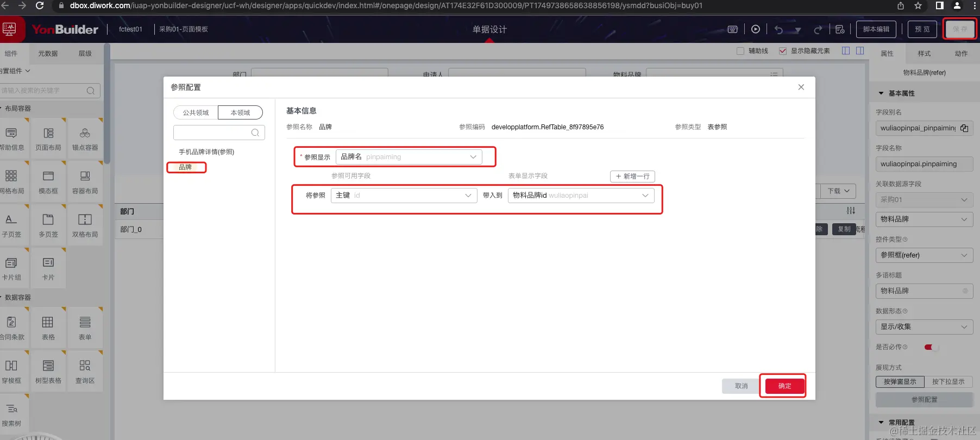The height and width of the screenshot is (440, 980).
Task: Switch to the 层级 tab
Action: pyautogui.click(x=85, y=54)
